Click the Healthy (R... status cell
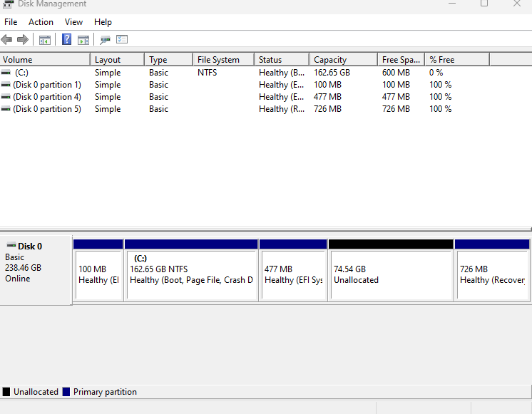Screen dimensions: 532x414 pos(282,109)
